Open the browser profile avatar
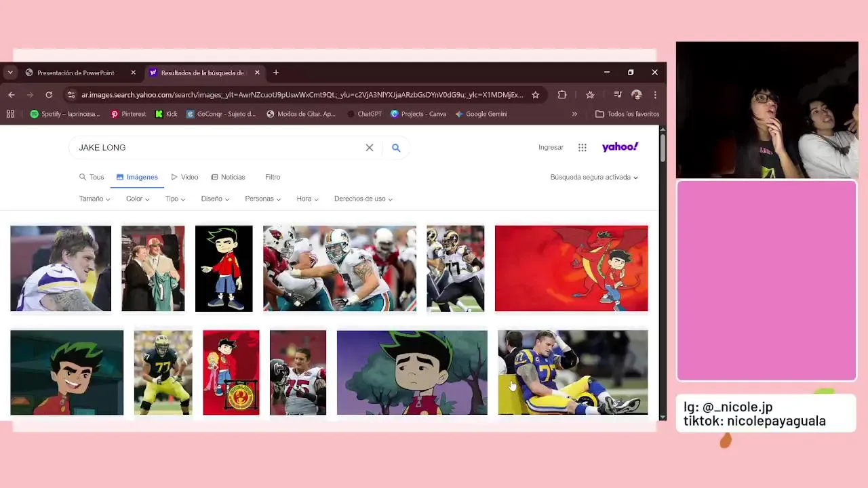The image size is (868, 488). 636,95
